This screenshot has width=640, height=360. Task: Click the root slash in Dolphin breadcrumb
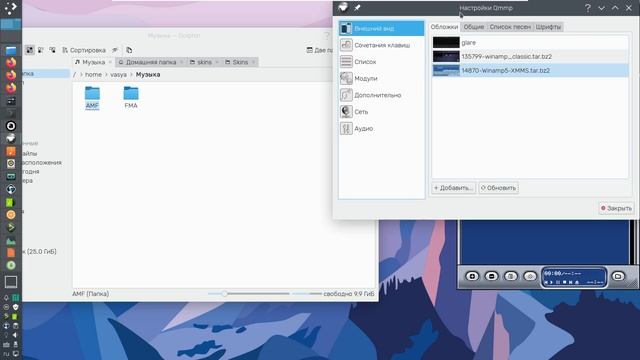click(x=74, y=75)
